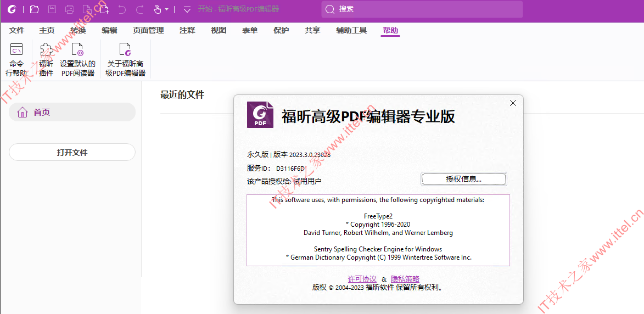Click the 试用用户 licensee text

[x=308, y=181]
